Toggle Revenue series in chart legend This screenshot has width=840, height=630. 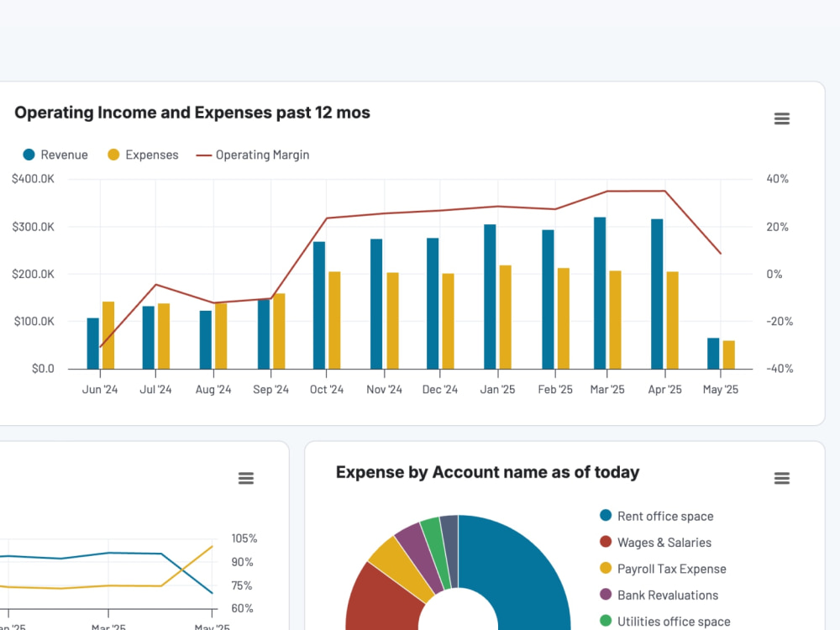click(x=55, y=155)
